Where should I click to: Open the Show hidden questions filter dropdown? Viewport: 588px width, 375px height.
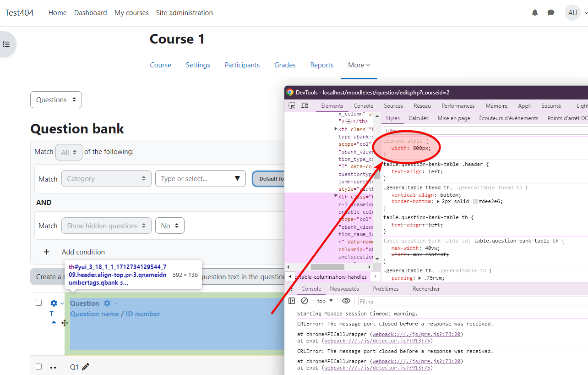[106, 226]
